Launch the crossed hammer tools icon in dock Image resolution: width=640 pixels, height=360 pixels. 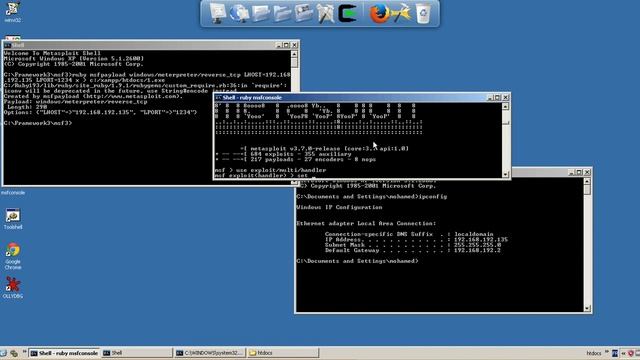pyautogui.click(x=325, y=13)
